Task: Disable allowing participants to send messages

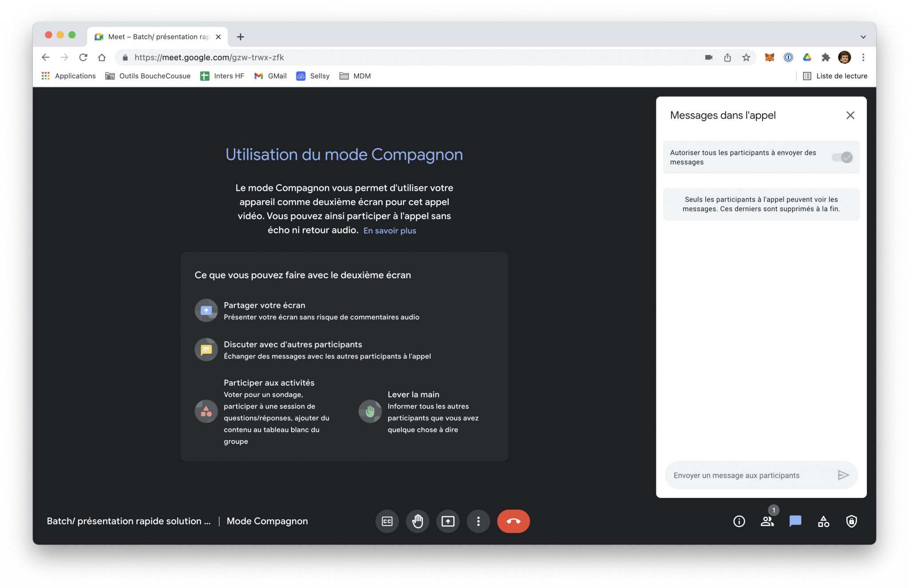Action: pos(842,157)
